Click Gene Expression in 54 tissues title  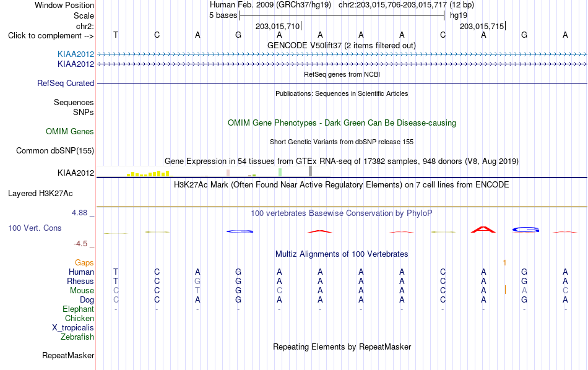tap(341, 161)
